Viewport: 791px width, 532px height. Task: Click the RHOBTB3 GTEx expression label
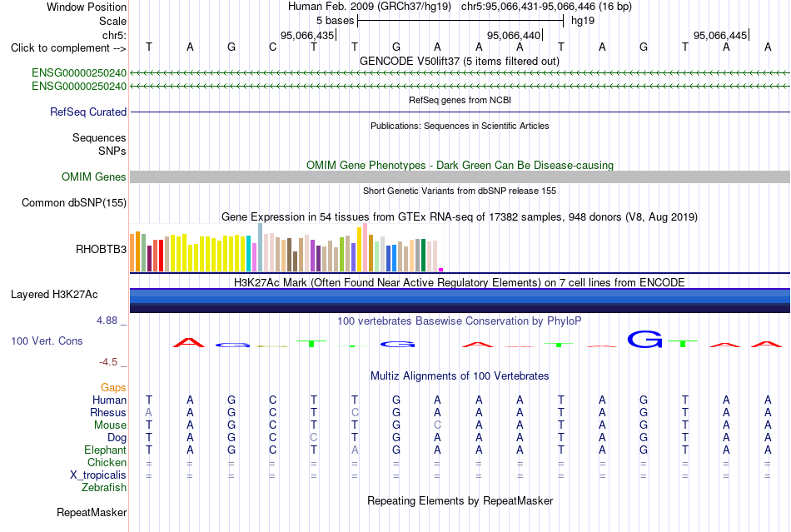pos(101,249)
